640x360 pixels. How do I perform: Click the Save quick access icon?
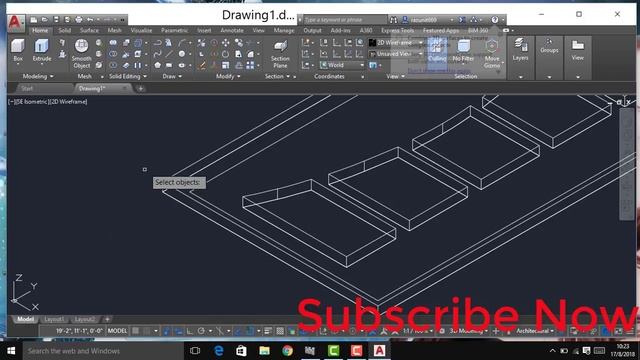tap(56, 20)
